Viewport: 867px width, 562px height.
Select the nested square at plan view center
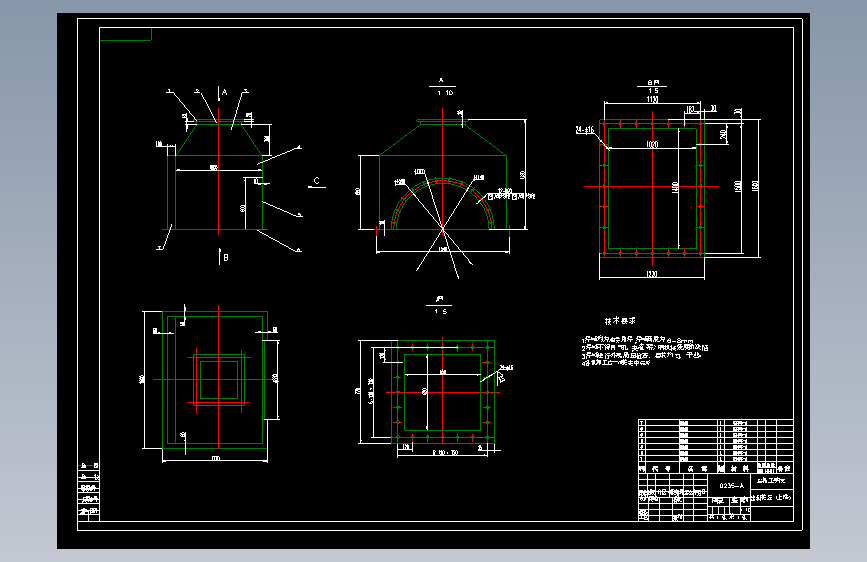[x=219, y=379]
